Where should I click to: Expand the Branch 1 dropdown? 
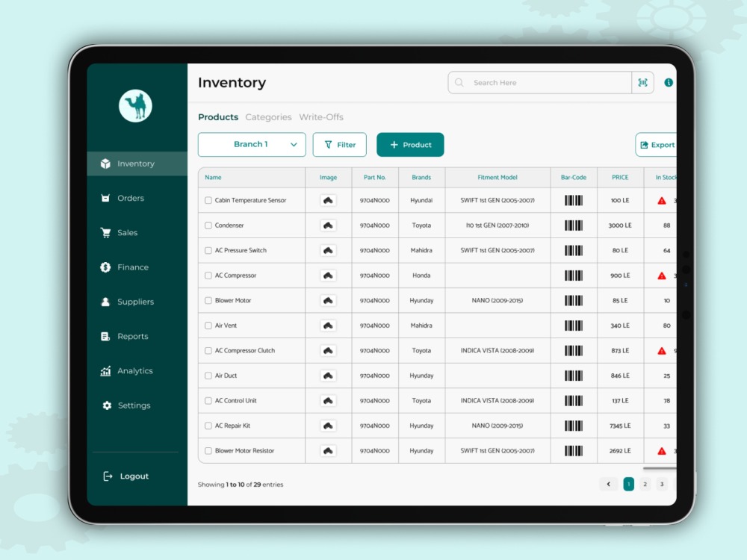coord(252,145)
